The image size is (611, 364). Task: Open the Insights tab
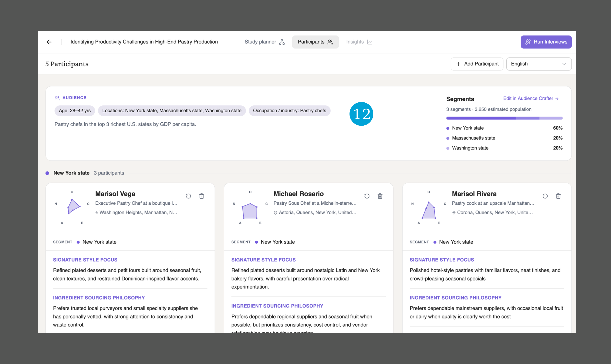coord(359,42)
